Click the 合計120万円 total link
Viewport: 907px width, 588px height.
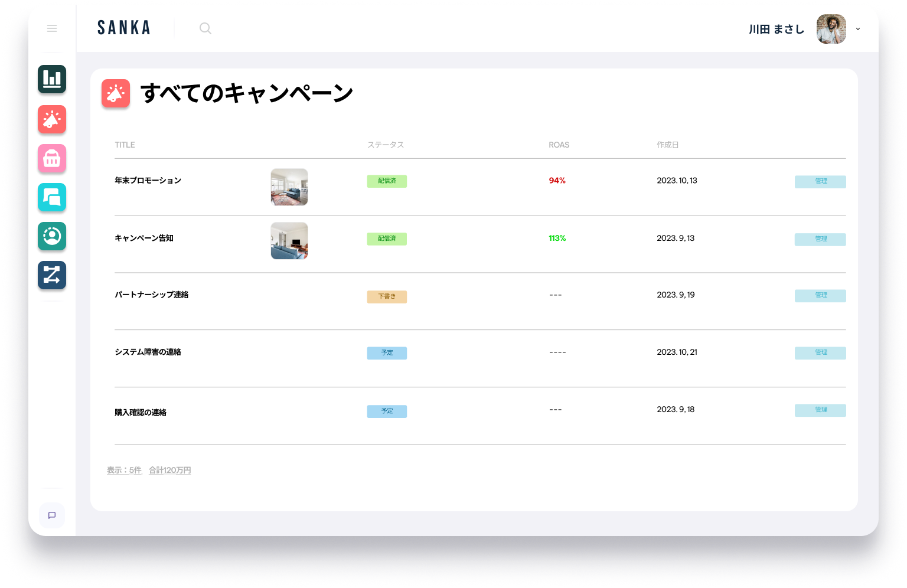pos(170,471)
